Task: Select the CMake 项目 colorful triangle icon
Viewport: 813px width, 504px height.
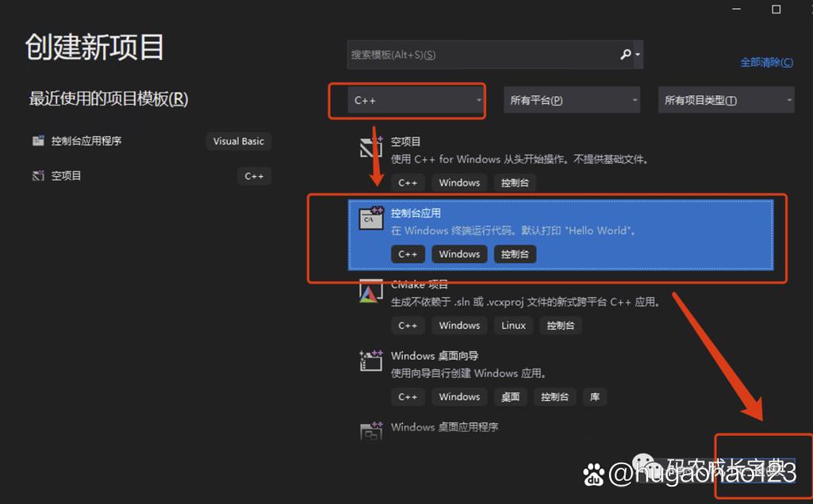Action: [370, 292]
